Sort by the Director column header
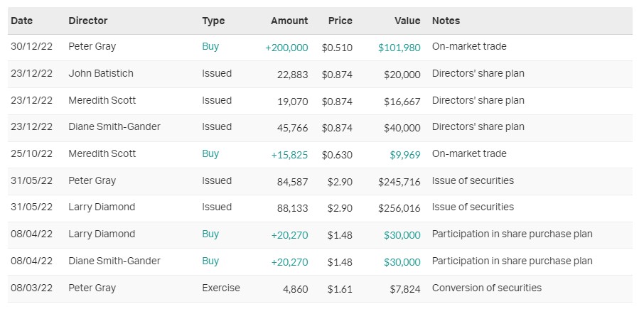Screen dimensions: 644x309 coord(88,21)
